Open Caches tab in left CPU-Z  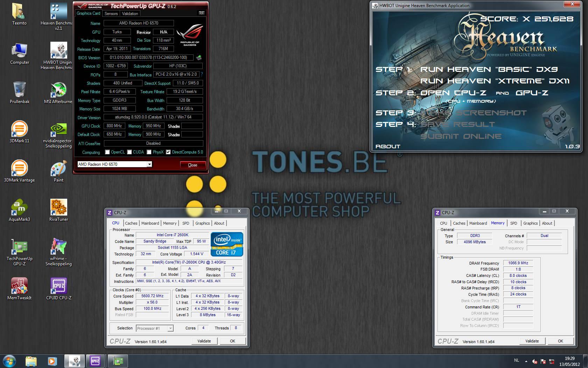coord(131,223)
